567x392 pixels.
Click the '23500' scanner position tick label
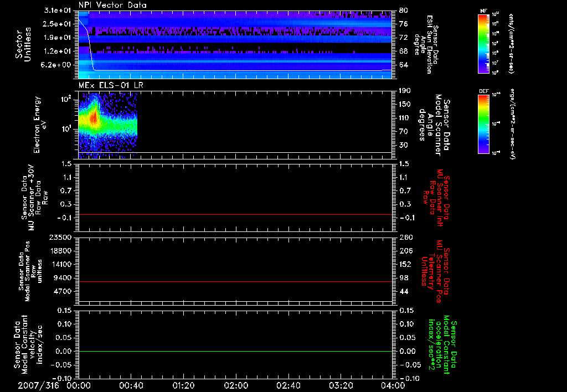pyautogui.click(x=60, y=237)
